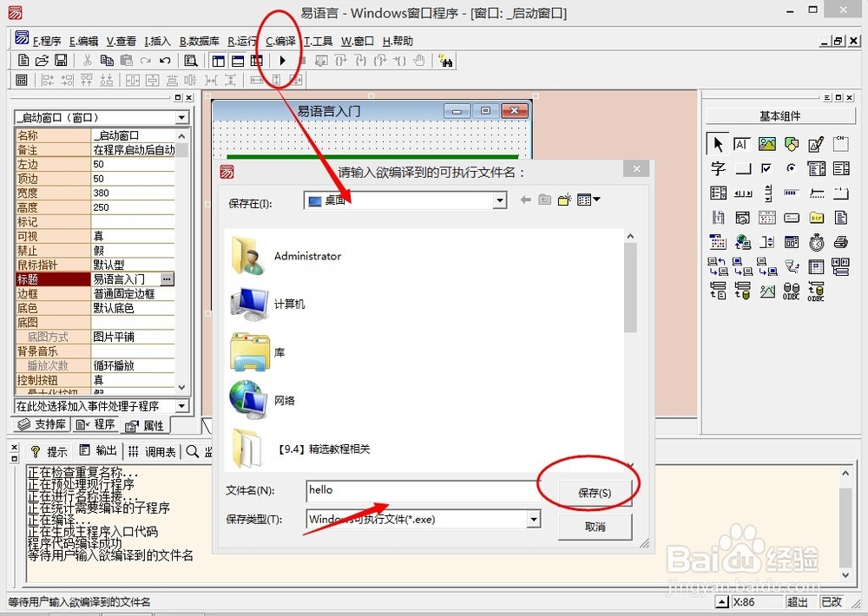Switch to the 调用表 tab
The height and width of the screenshot is (616, 868).
152,452
